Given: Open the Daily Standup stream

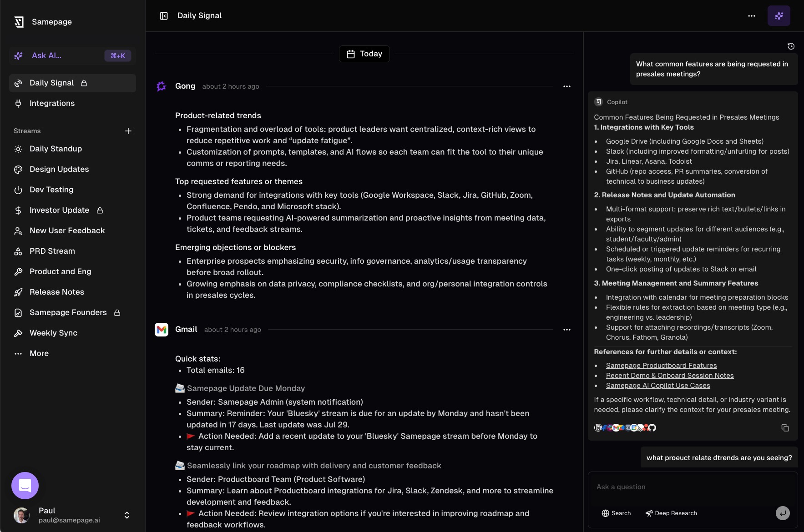Looking at the screenshot, I should pyautogui.click(x=73, y=149).
